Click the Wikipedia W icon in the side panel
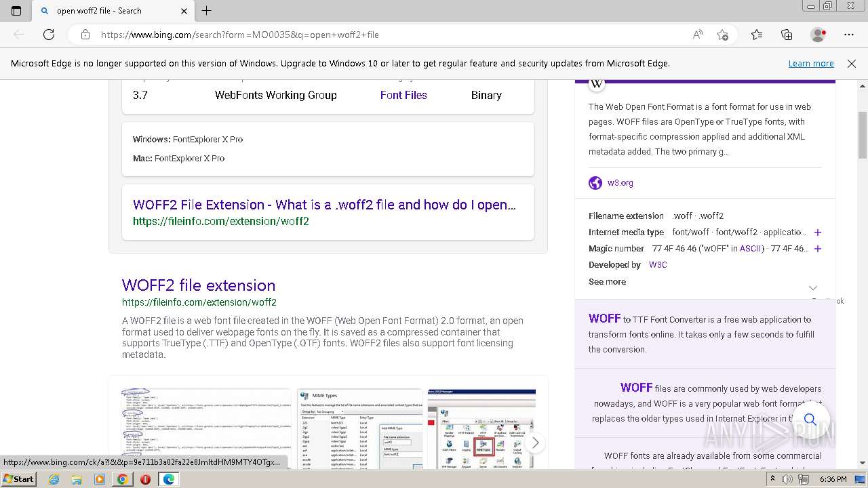Viewport: 868px width, 488px height. coord(597,83)
